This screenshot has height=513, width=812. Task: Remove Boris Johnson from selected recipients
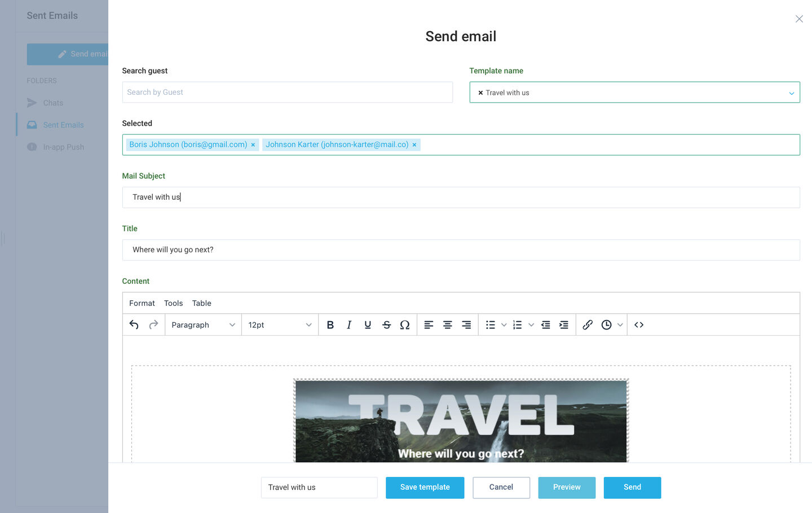253,145
